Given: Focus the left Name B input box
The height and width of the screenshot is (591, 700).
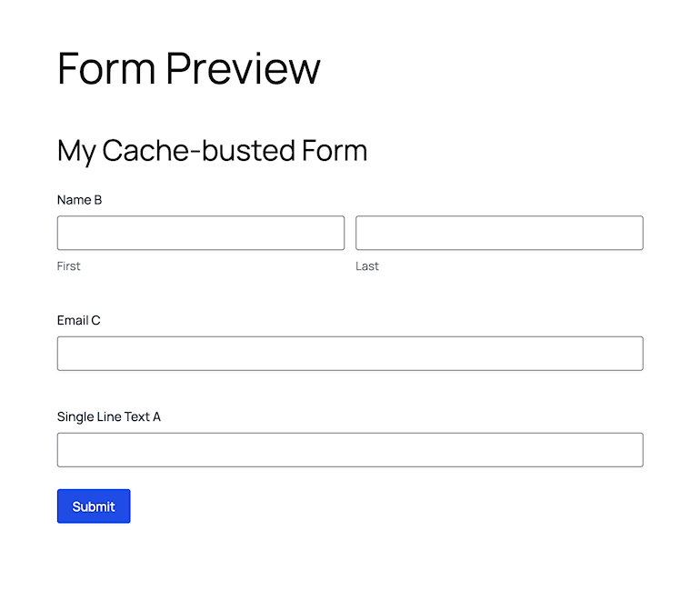Looking at the screenshot, I should (200, 233).
